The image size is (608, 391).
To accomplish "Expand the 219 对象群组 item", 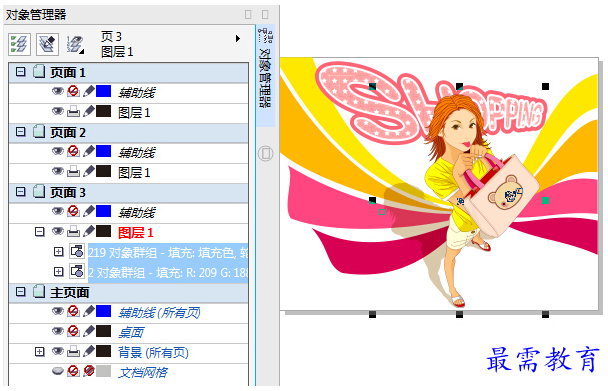I will click(x=59, y=252).
